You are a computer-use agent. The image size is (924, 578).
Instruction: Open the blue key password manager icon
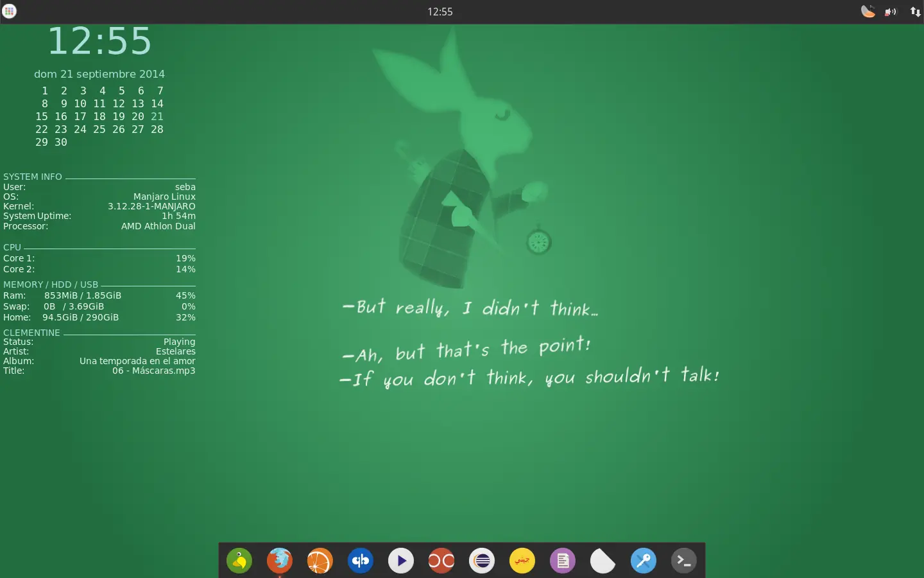pyautogui.click(x=644, y=561)
